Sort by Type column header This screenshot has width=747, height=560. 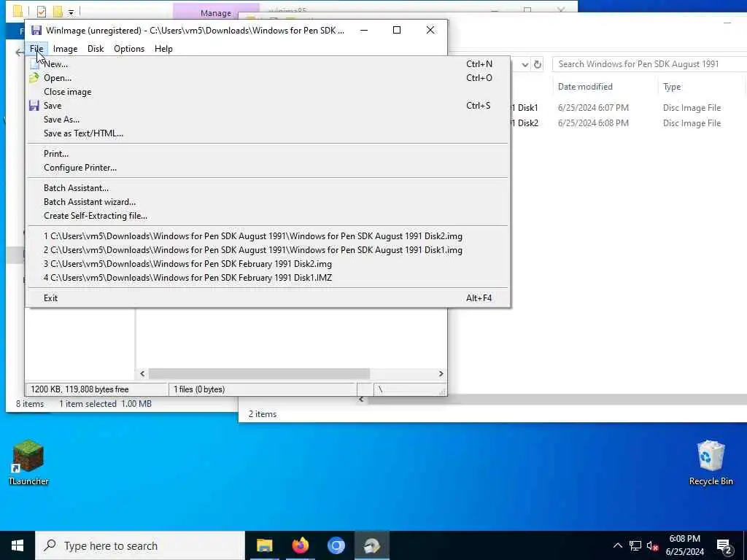click(672, 87)
